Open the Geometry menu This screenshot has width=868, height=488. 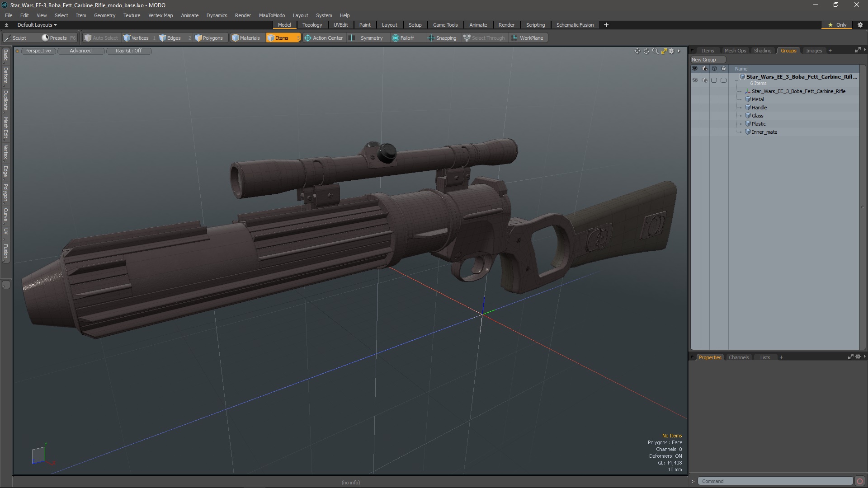point(104,15)
